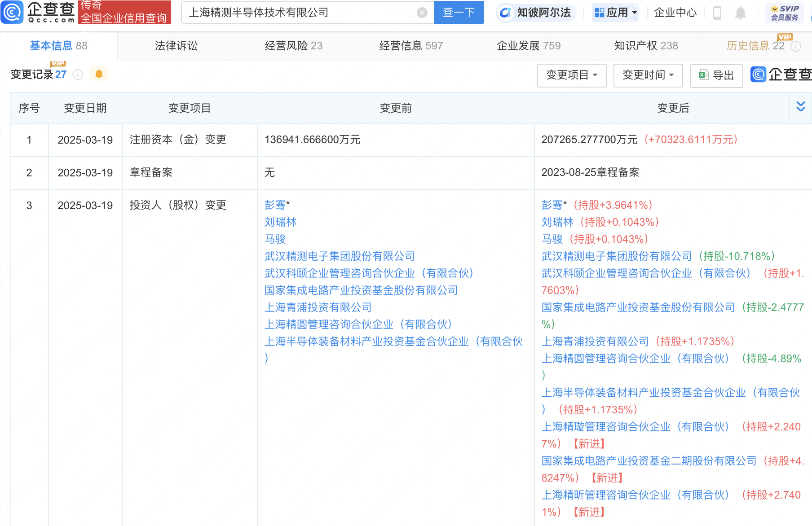
Task: Open SVIP member services
Action: pyautogui.click(x=784, y=13)
